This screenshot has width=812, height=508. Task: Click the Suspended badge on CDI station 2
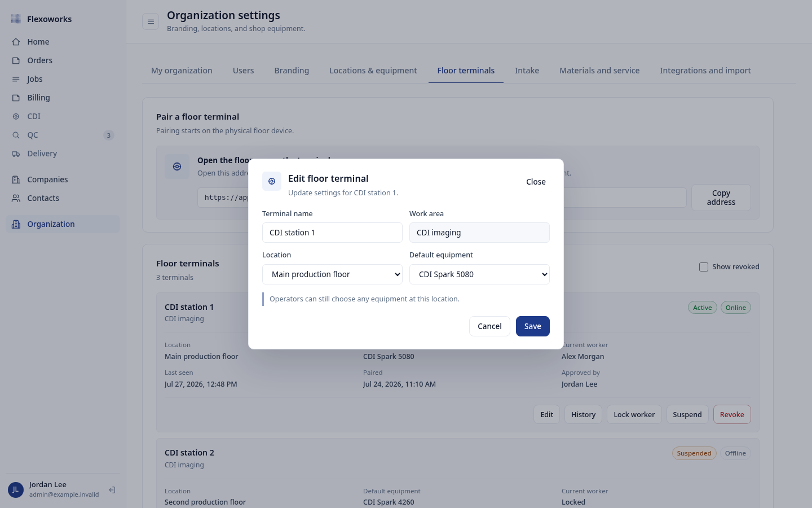(x=694, y=453)
